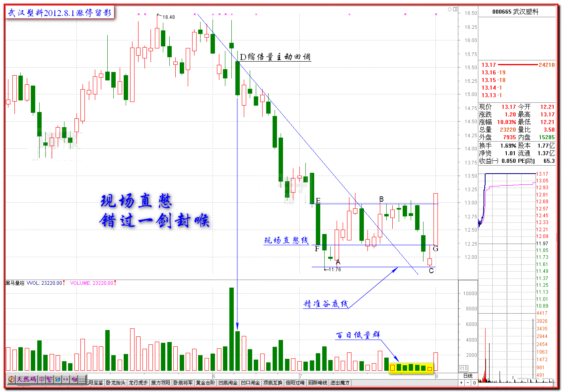Click the 现价 13.17 quote value
Image resolution: width=562 pixels, height=392 pixels.
pos(509,107)
